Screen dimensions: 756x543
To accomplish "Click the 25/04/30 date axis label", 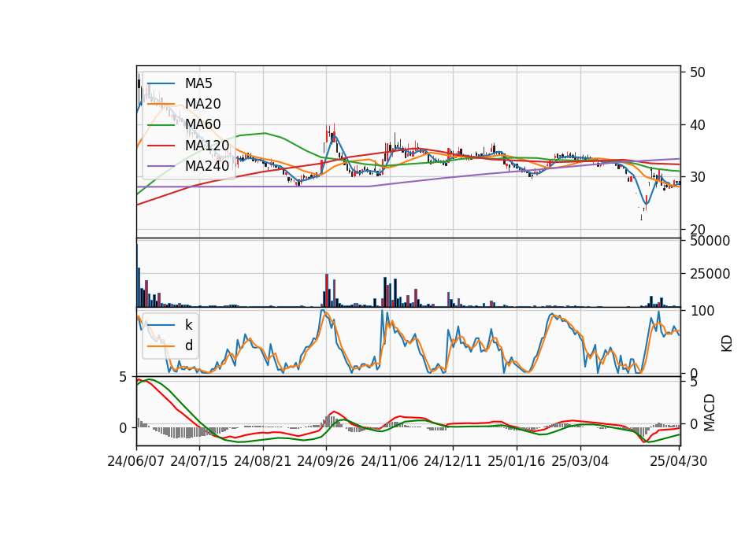I will tap(679, 461).
